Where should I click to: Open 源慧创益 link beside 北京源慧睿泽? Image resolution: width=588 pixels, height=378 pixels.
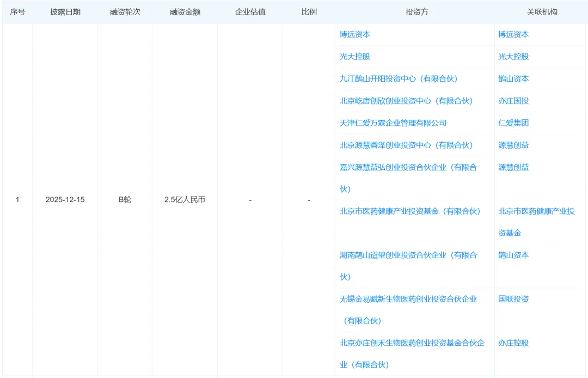click(513, 145)
